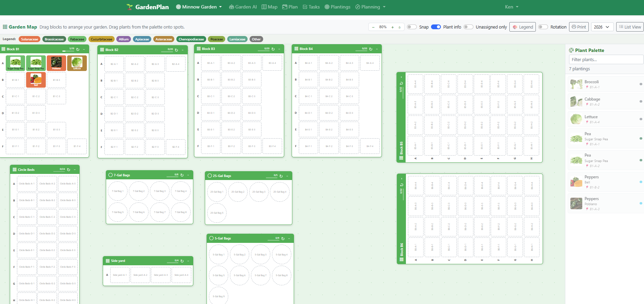Click the 5-Gal Bags reload icon
The height and width of the screenshot is (304, 644).
[x=283, y=238]
